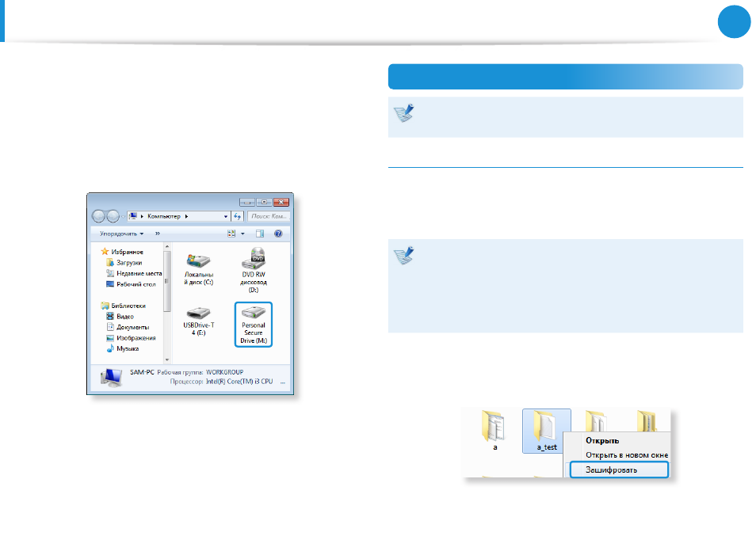
Task: Click the computer icon in details pane
Action: pyautogui.click(x=112, y=378)
